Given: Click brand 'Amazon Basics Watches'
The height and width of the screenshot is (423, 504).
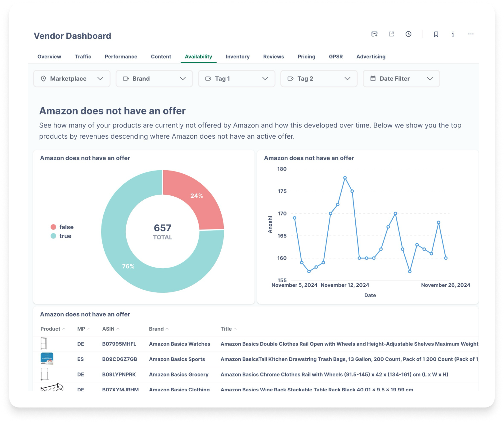Looking at the screenshot, I should pos(180,344).
